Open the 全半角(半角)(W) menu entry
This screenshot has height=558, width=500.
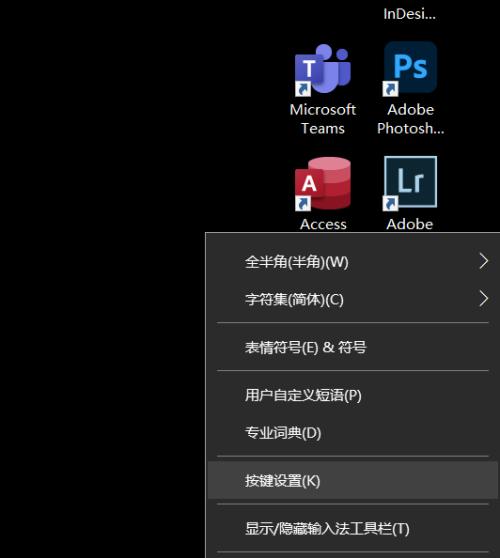[x=353, y=262]
